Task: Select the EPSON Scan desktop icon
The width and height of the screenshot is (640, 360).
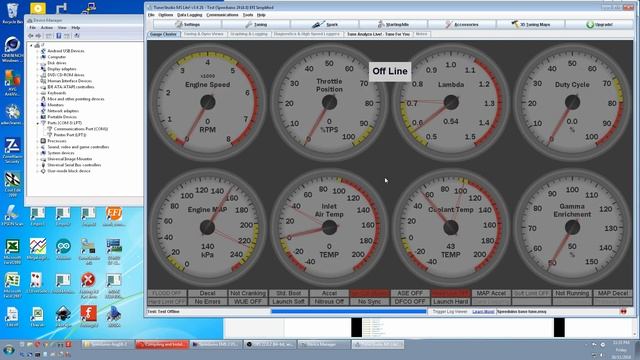Action: pyautogui.click(x=12, y=216)
